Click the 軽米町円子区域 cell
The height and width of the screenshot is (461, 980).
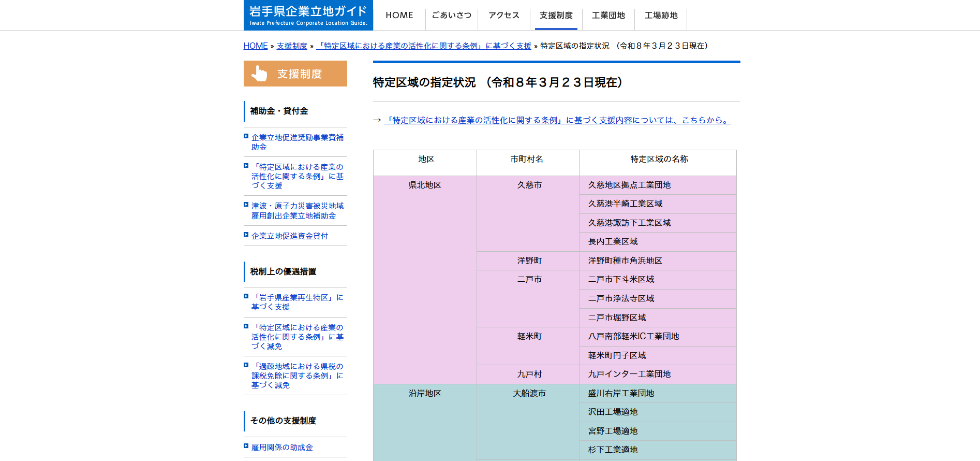point(658,355)
